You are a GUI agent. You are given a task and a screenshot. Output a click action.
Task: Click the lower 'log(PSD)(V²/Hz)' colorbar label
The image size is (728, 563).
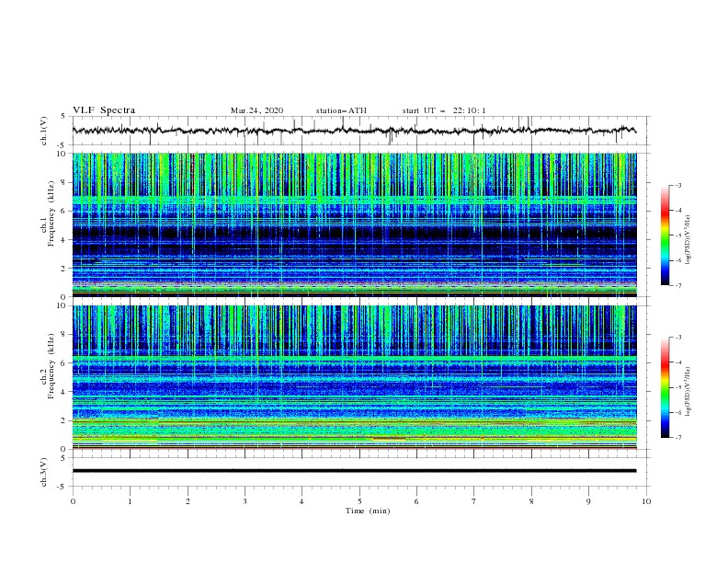coord(688,392)
